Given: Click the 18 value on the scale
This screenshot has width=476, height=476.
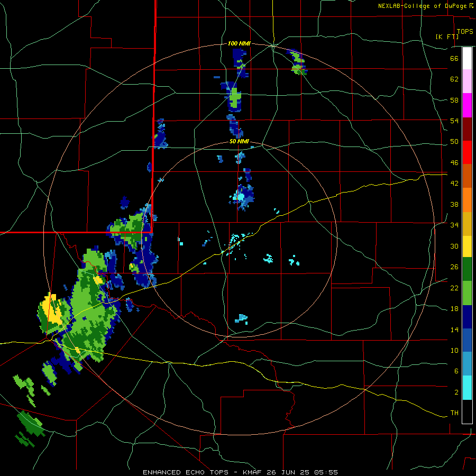Looking at the screenshot, I should 454,309.
